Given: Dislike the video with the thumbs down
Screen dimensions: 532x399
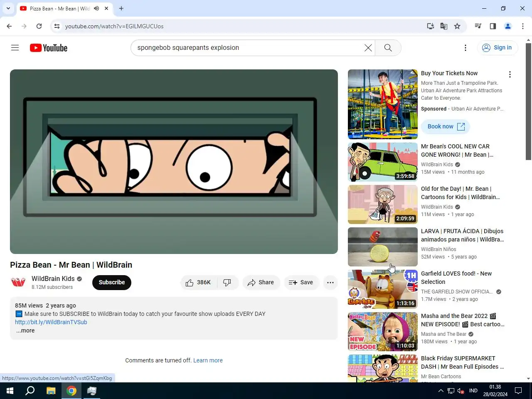Looking at the screenshot, I should tap(227, 283).
